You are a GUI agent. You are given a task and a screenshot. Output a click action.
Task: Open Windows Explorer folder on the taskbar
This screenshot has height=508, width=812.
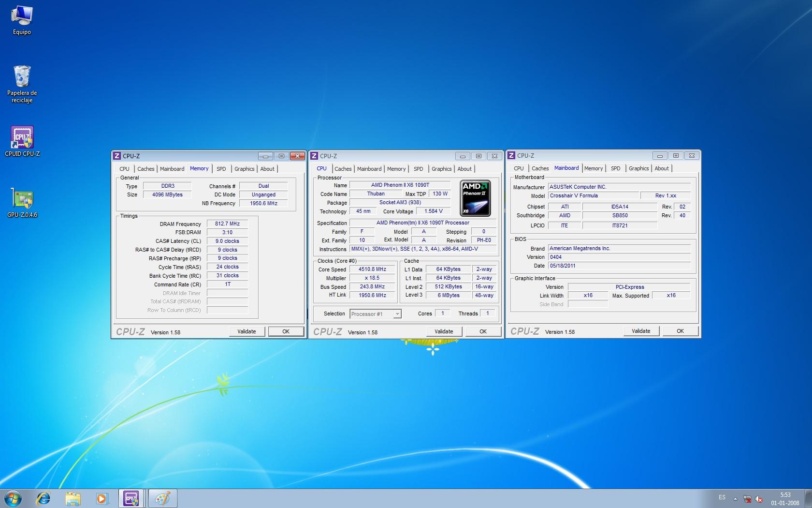point(73,498)
